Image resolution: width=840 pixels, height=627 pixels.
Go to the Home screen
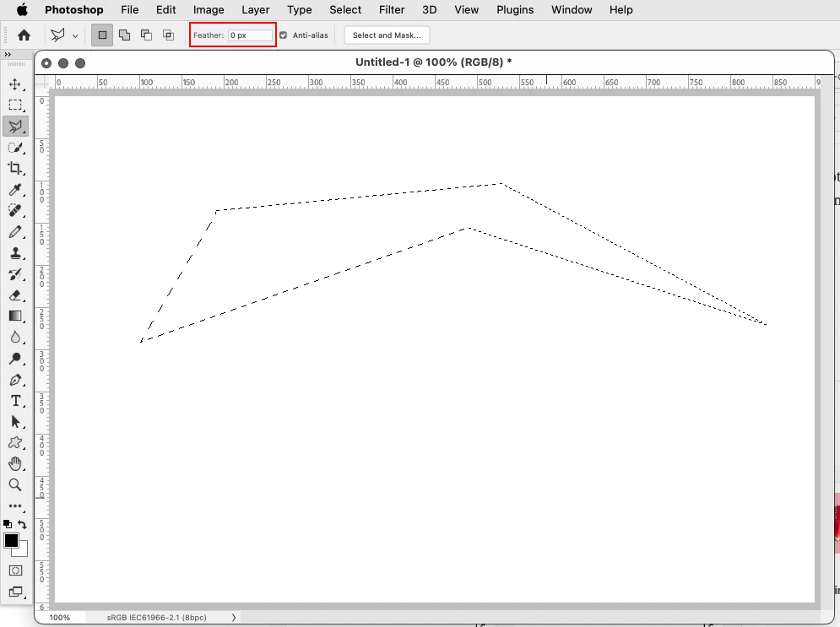[x=24, y=35]
